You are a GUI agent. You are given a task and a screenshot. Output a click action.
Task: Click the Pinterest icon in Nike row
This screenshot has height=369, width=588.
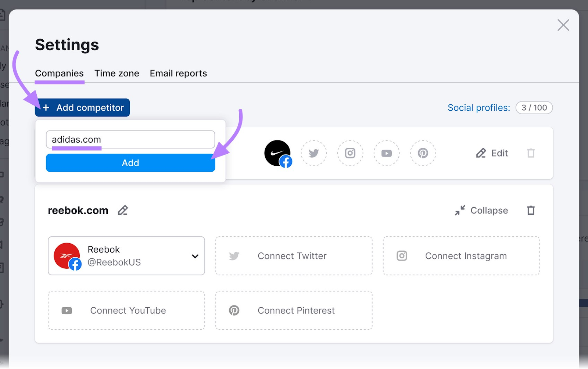423,153
